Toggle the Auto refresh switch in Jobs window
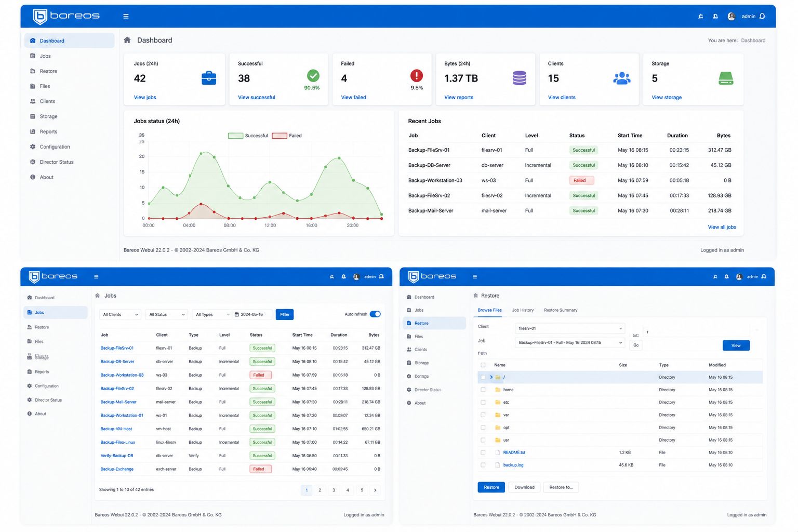 coord(375,314)
